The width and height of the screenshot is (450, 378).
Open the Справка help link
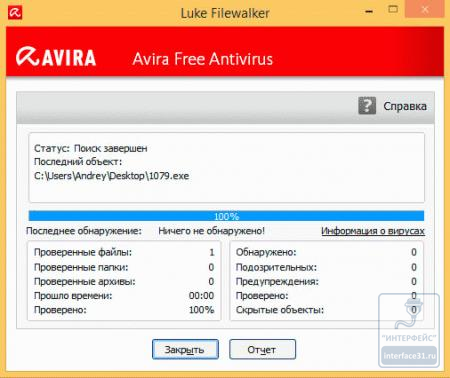[x=405, y=106]
